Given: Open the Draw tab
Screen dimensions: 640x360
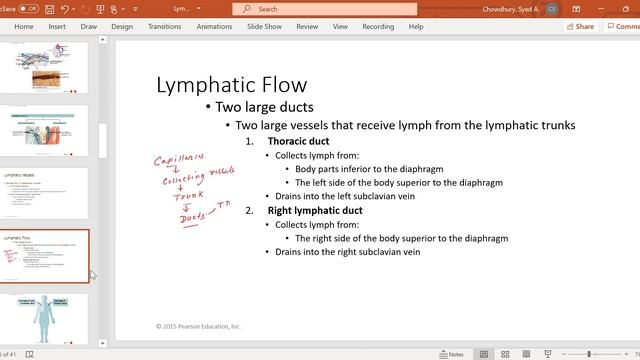Looking at the screenshot, I should pyautogui.click(x=89, y=27).
